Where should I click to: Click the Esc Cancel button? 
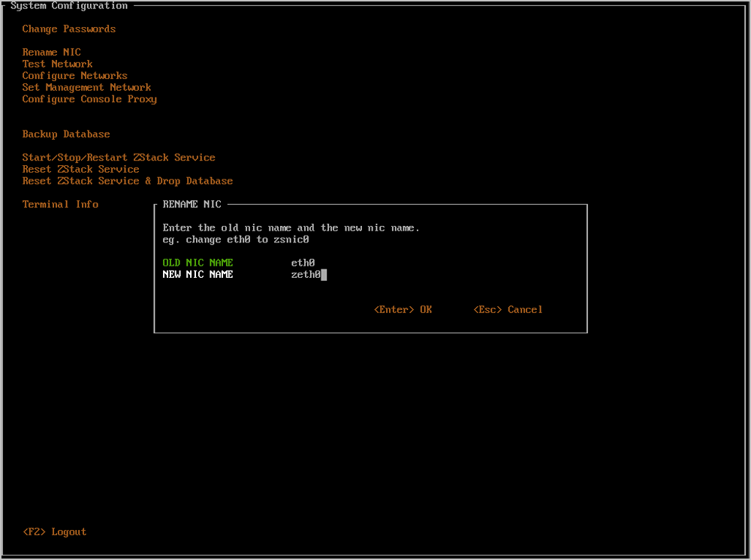[508, 310]
